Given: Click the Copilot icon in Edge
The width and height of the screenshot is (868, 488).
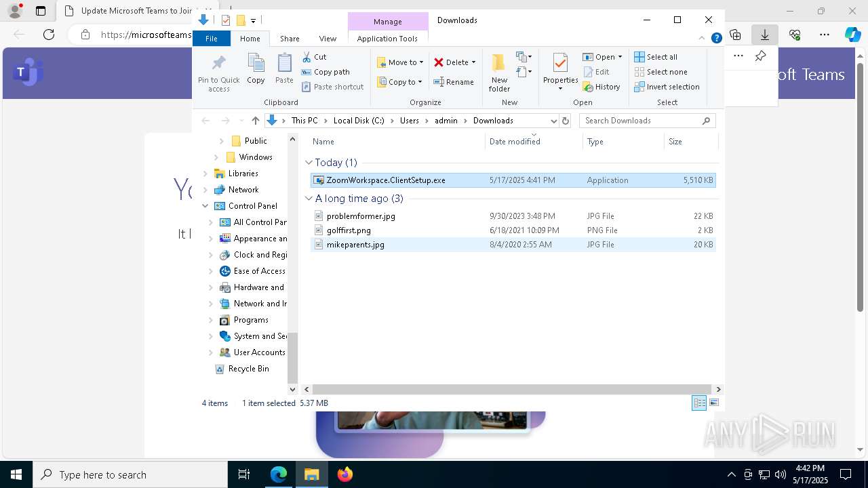Looking at the screenshot, I should tap(852, 35).
